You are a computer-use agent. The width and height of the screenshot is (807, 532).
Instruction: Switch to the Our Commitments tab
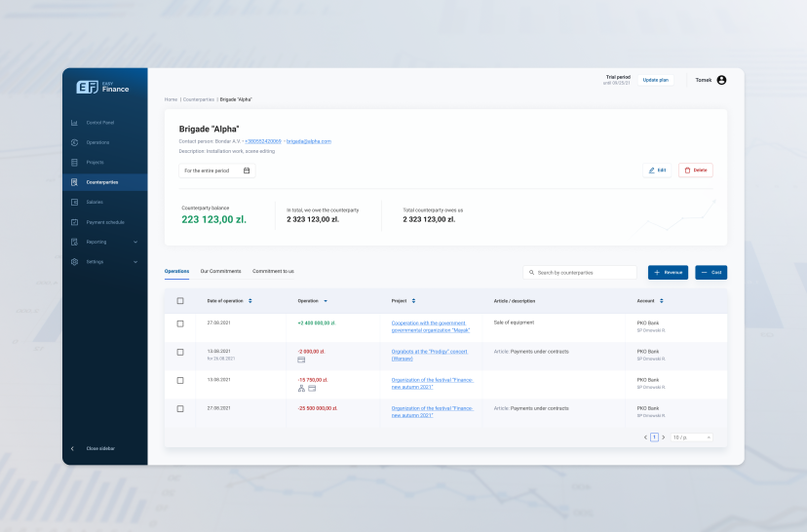pos(220,271)
